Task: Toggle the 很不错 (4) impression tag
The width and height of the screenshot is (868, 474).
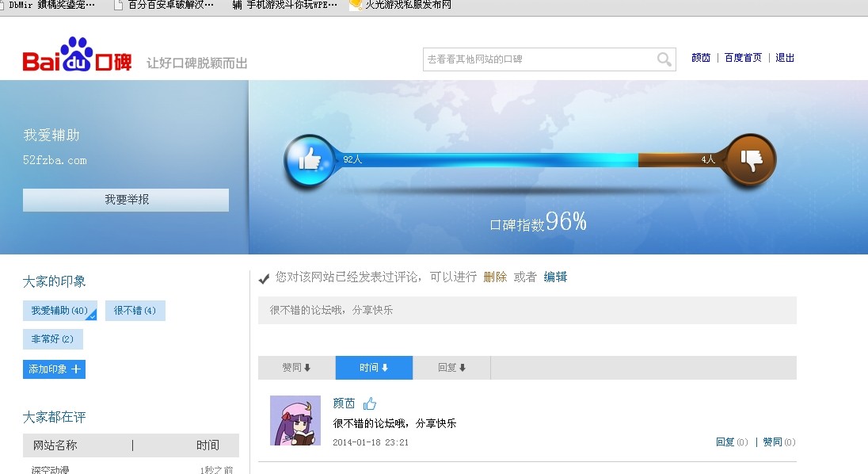Action: (135, 311)
